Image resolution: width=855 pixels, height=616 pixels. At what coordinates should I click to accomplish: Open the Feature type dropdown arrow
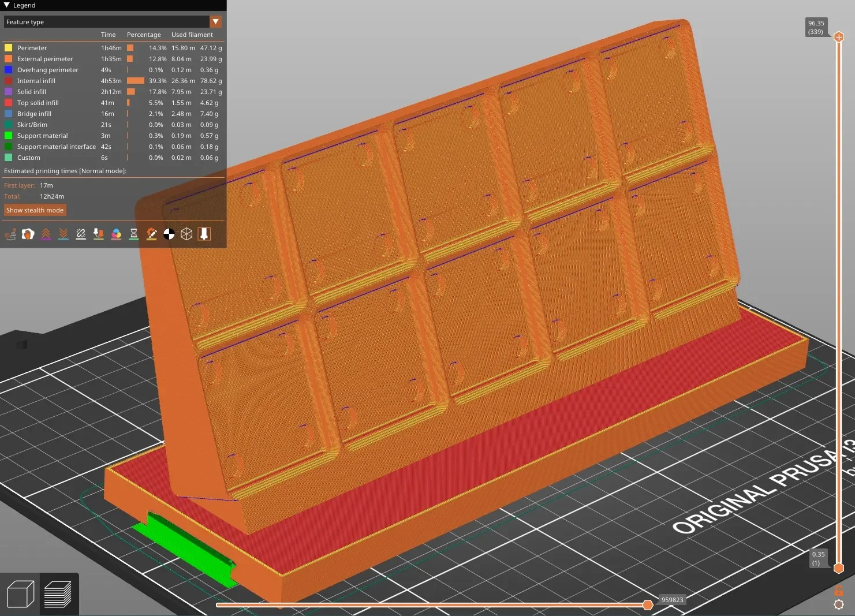tap(216, 22)
